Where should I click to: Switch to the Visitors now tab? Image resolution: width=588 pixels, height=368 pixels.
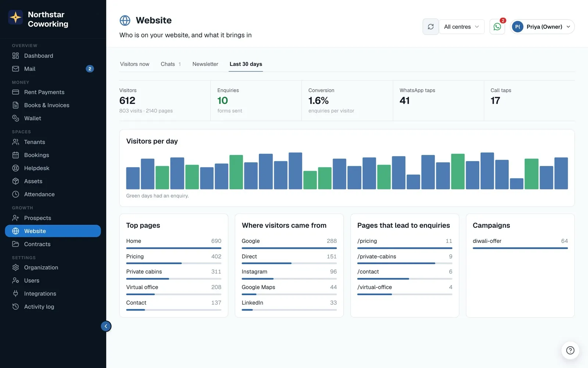click(135, 64)
